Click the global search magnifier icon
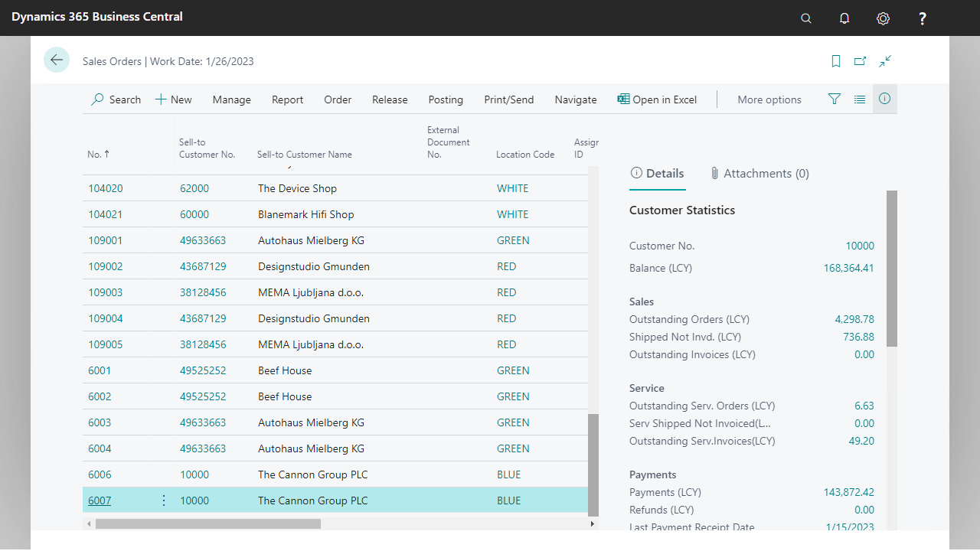Screen dimensions: 980x551 click(x=806, y=18)
